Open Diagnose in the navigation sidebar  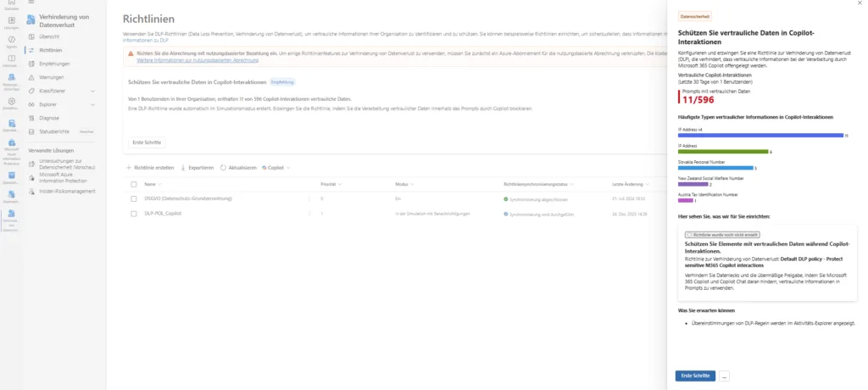point(50,118)
